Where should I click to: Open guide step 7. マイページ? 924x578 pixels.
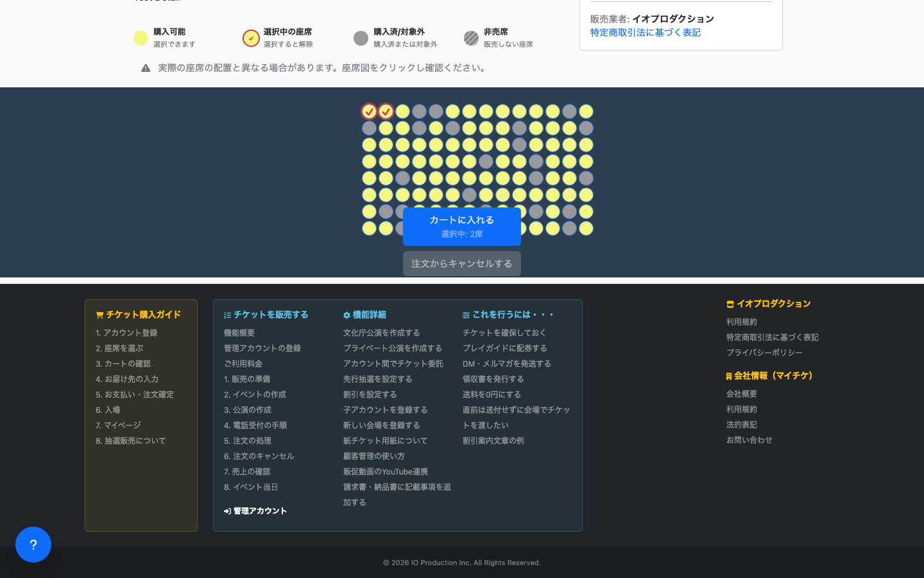[118, 425]
